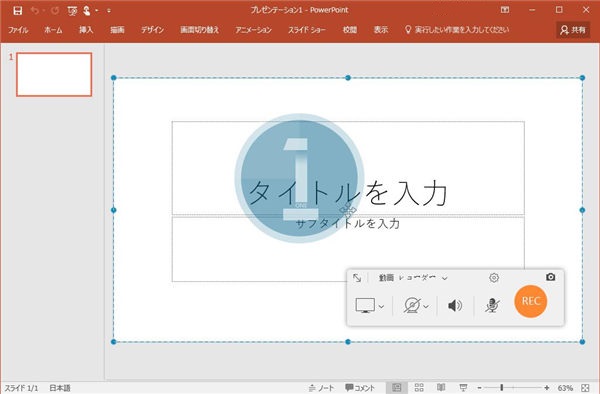Switch to Slide Sorter view icon
Image resolution: width=600 pixels, height=394 pixels.
419,388
